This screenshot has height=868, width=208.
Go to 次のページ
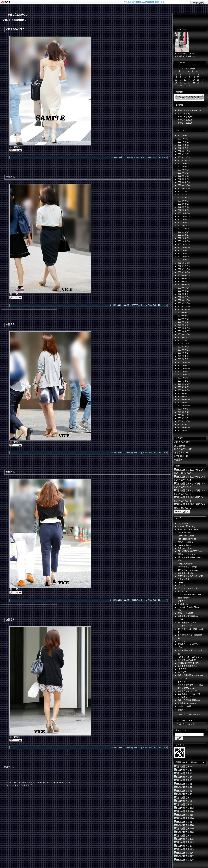pyautogui.click(x=9, y=767)
